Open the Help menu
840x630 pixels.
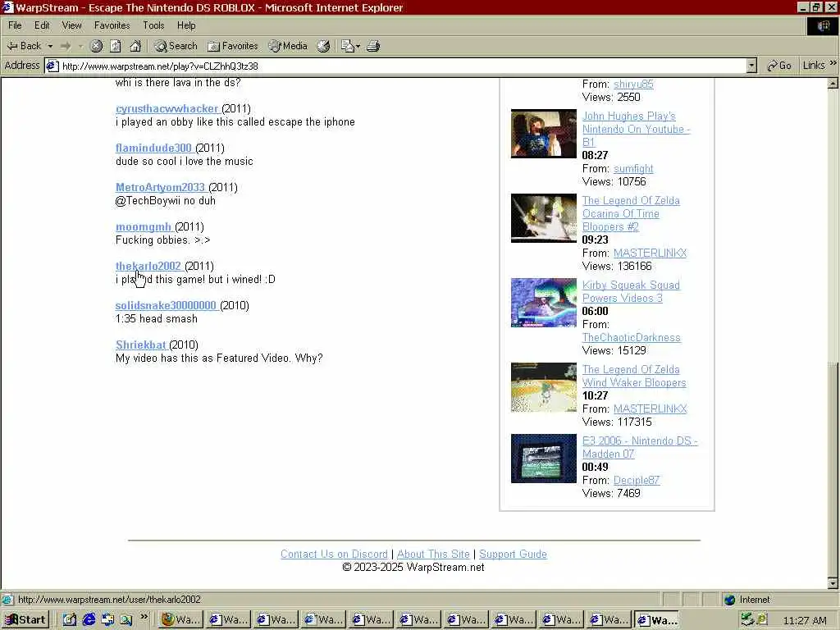pos(186,25)
